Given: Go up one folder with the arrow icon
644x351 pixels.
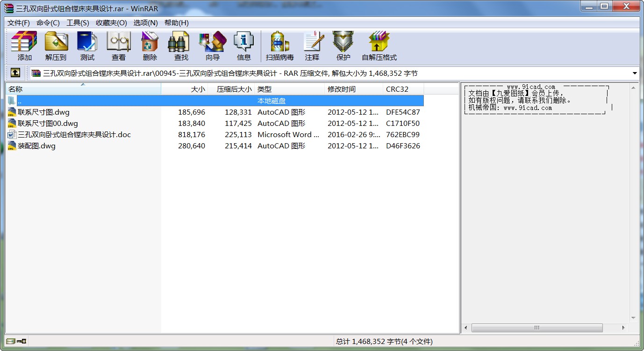Looking at the screenshot, I should pos(15,73).
